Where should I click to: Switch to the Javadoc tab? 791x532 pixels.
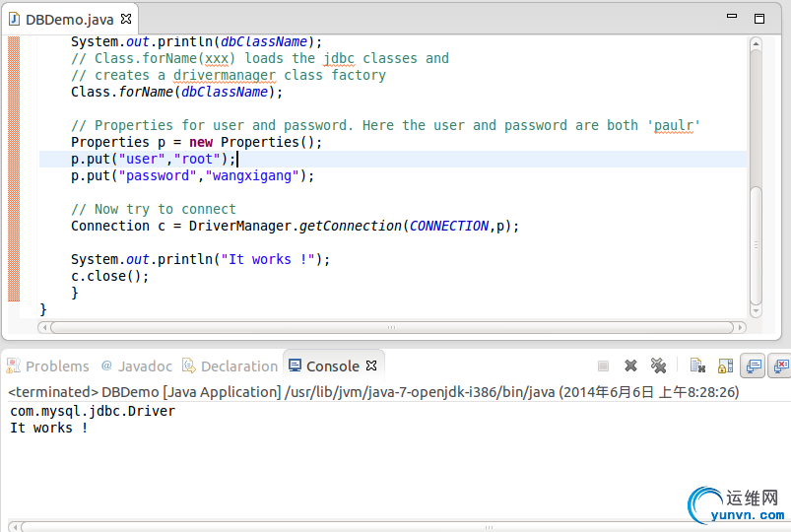pyautogui.click(x=137, y=366)
